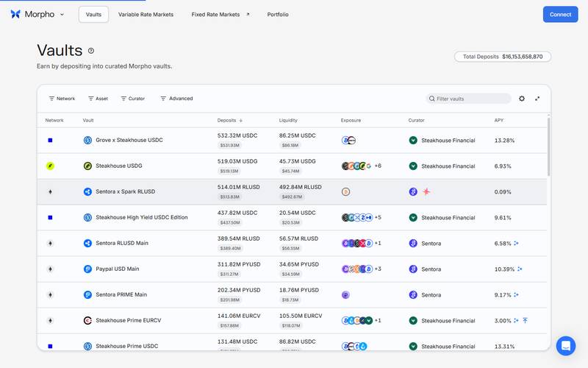
Task: Click the 13.28% APY value
Action: coord(504,141)
